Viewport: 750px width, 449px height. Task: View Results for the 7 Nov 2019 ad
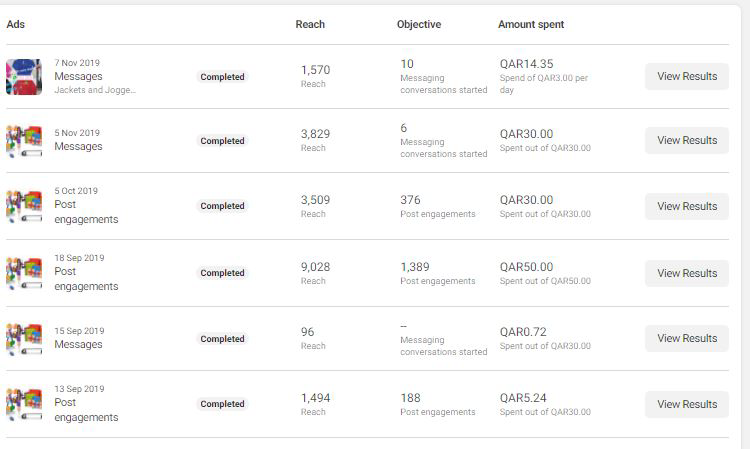click(686, 76)
